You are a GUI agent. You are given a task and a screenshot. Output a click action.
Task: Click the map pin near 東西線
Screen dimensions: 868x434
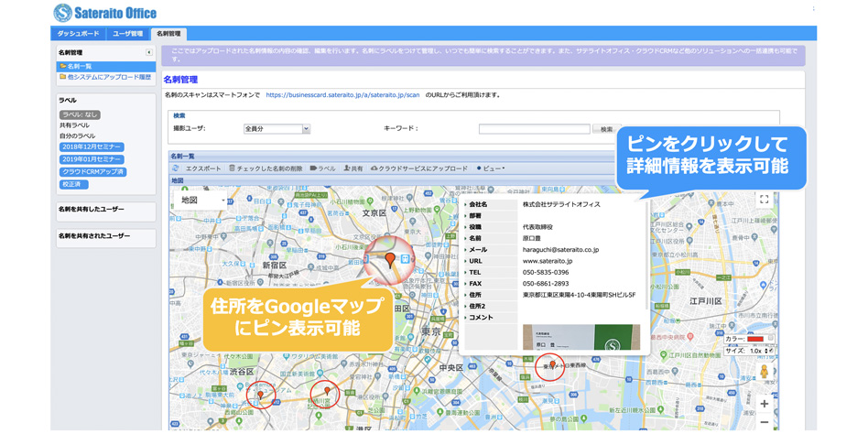coord(552,364)
